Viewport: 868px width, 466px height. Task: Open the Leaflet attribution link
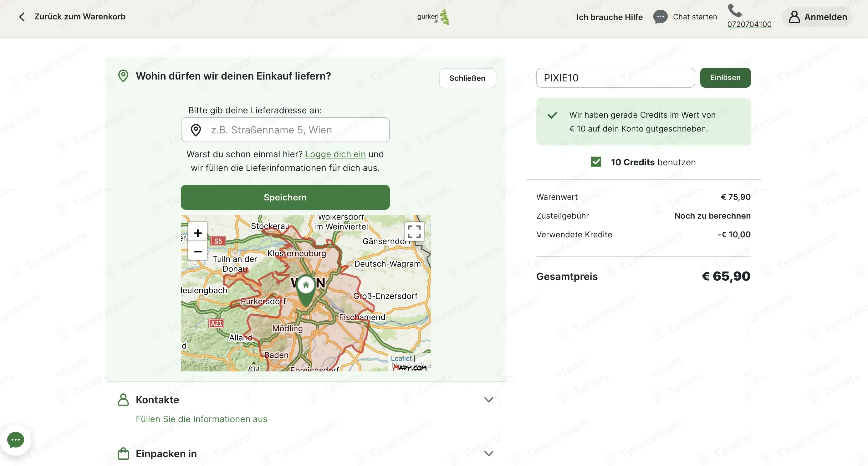(401, 358)
